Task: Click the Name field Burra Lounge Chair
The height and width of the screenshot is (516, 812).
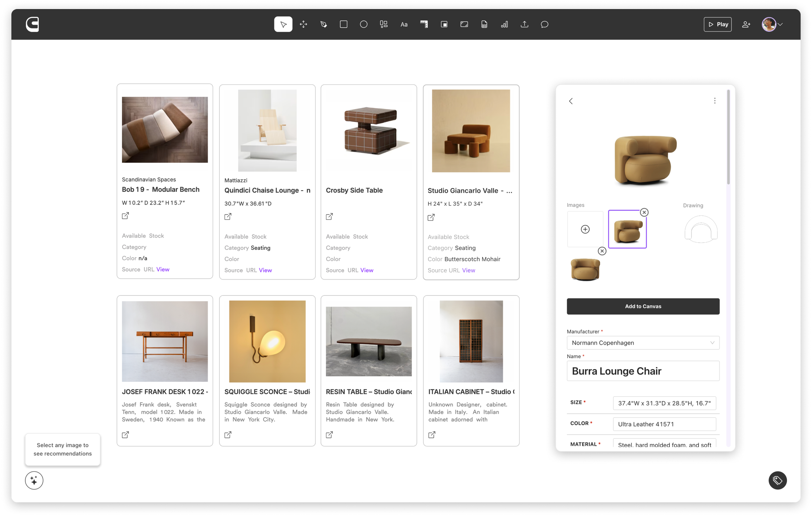Action: point(643,371)
